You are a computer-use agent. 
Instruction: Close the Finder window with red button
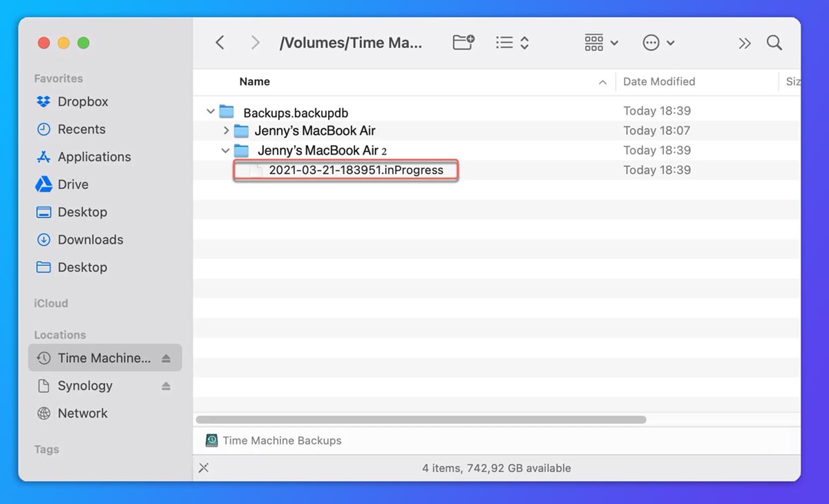tap(44, 43)
